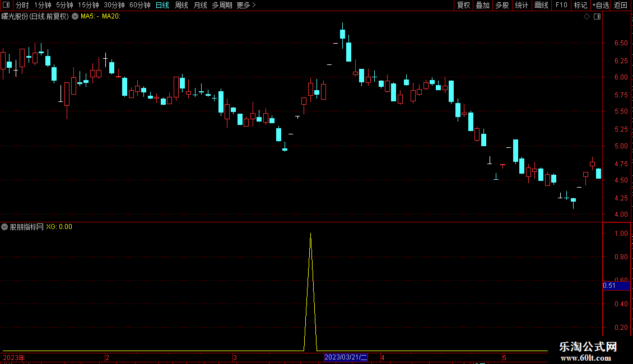Expand the 更多 periods menu
Screen dimensions: 633x364
click(x=246, y=5)
